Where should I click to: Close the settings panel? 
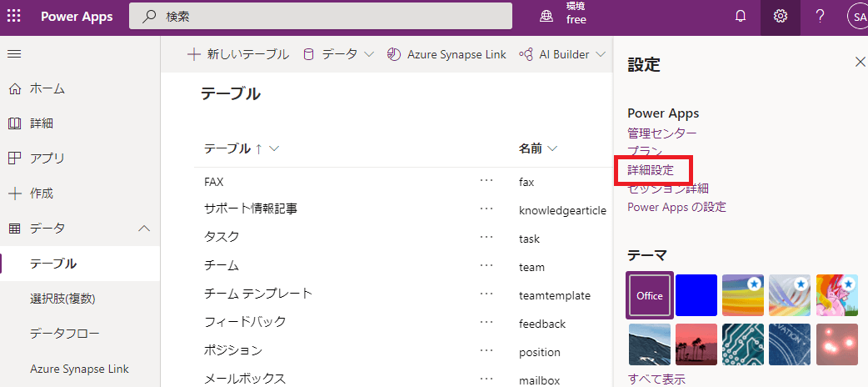pos(860,62)
